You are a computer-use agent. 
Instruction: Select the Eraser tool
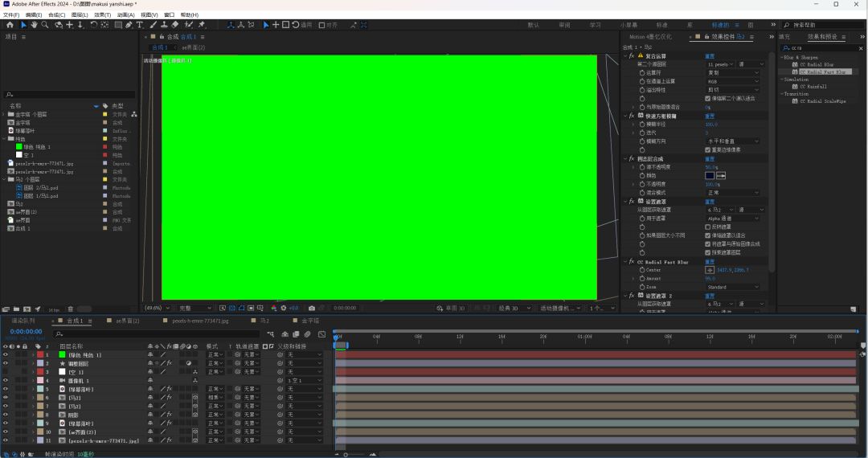click(x=175, y=25)
